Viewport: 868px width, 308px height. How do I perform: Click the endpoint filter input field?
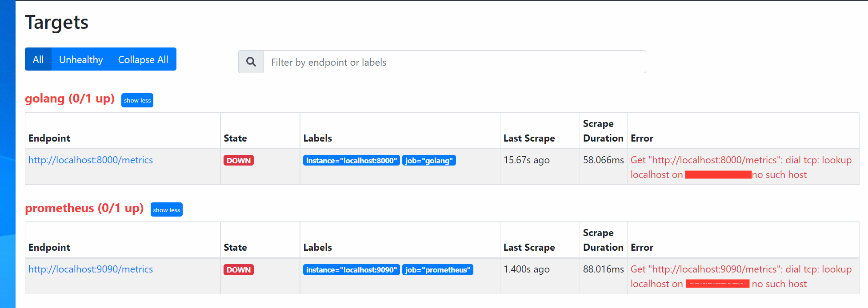coord(453,62)
